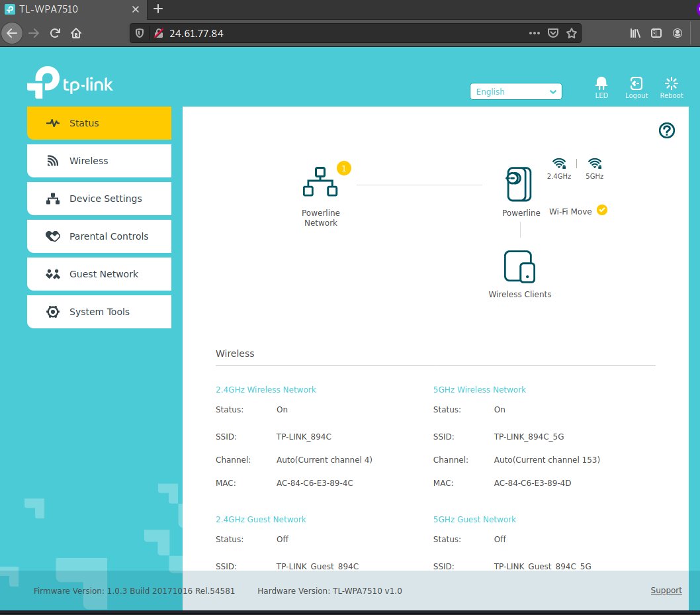The image size is (700, 615).
Task: Click the Support link in the footer
Action: (x=666, y=590)
